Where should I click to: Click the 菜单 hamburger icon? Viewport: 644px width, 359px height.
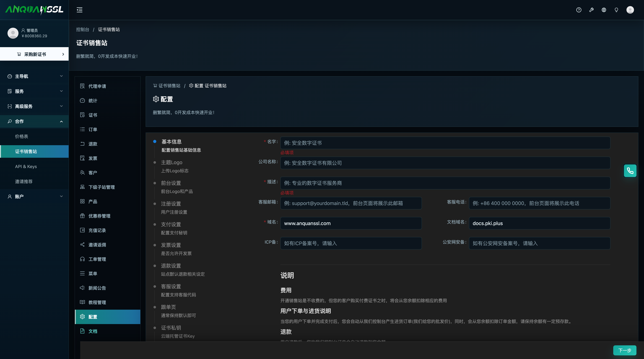82,273
